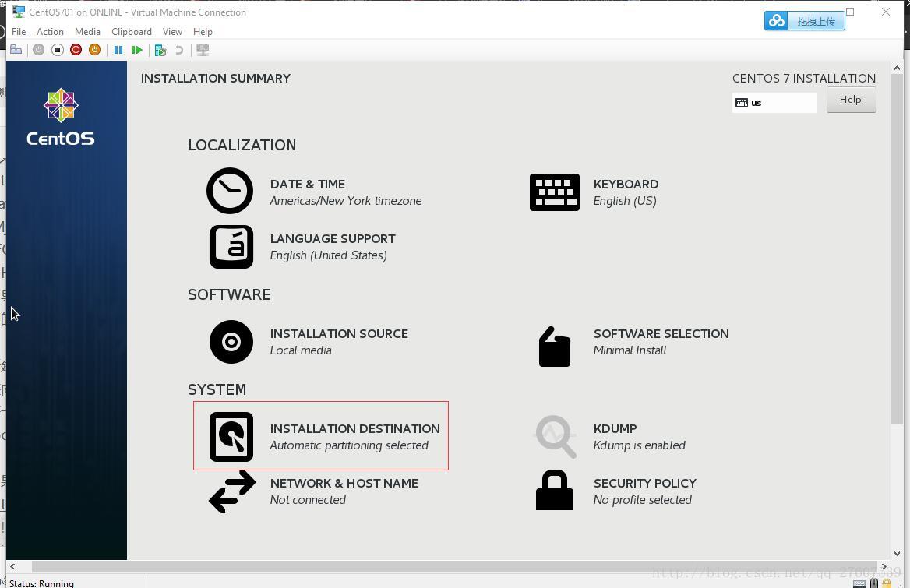The image size is (910, 588).
Task: Click 'No profile selected' text
Action: pos(643,500)
